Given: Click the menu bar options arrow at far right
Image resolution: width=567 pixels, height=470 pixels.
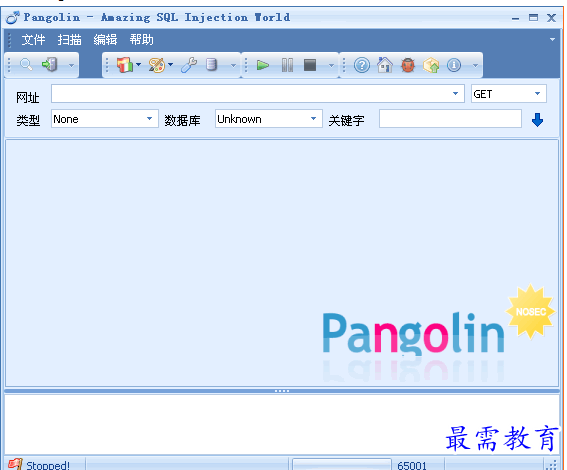Looking at the screenshot, I should click(552, 39).
